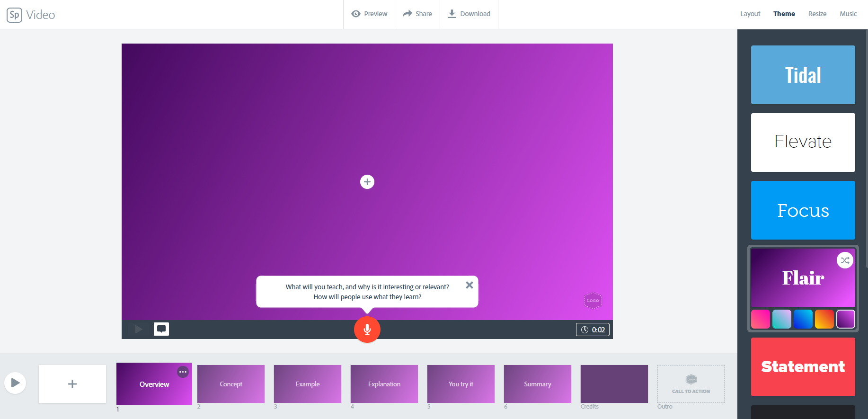Switch to the Music tab
This screenshot has height=419, width=868.
pos(848,14)
